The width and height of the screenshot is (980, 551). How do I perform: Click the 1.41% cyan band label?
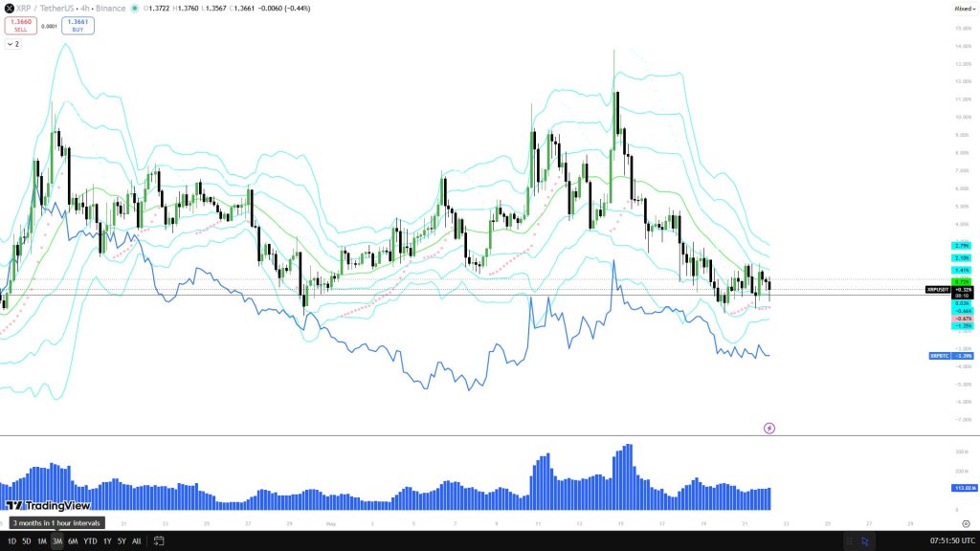pos(962,271)
